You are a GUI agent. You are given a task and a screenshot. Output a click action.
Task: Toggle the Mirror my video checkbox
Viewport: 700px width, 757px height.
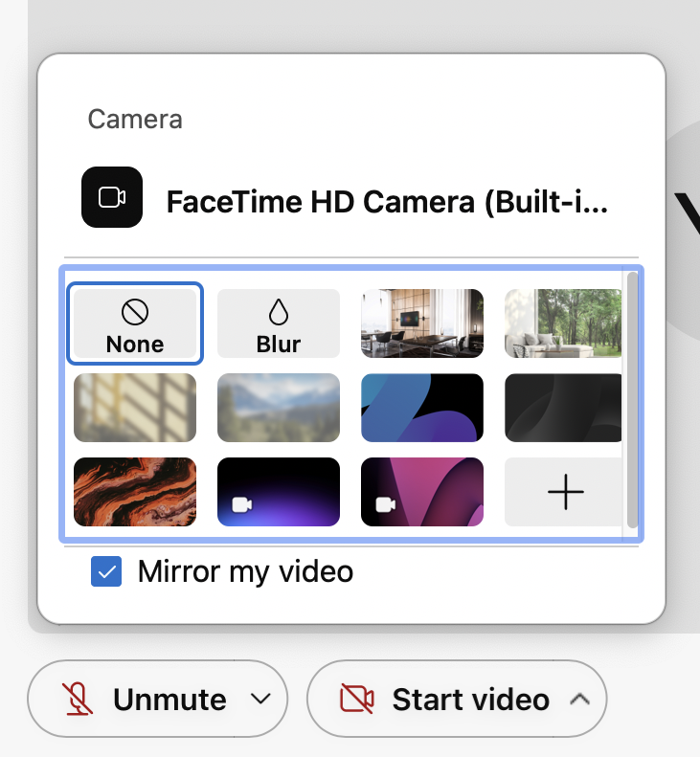106,572
